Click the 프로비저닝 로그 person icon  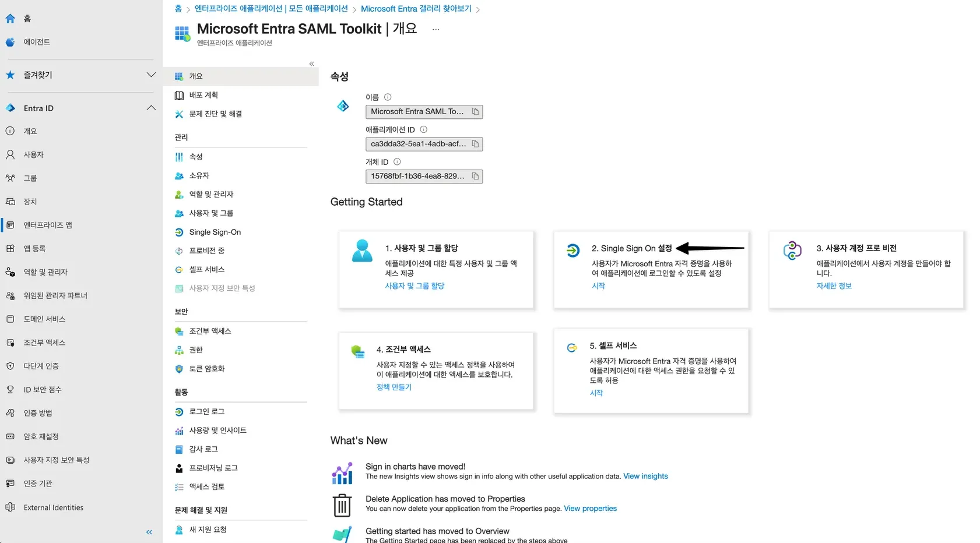(x=179, y=468)
